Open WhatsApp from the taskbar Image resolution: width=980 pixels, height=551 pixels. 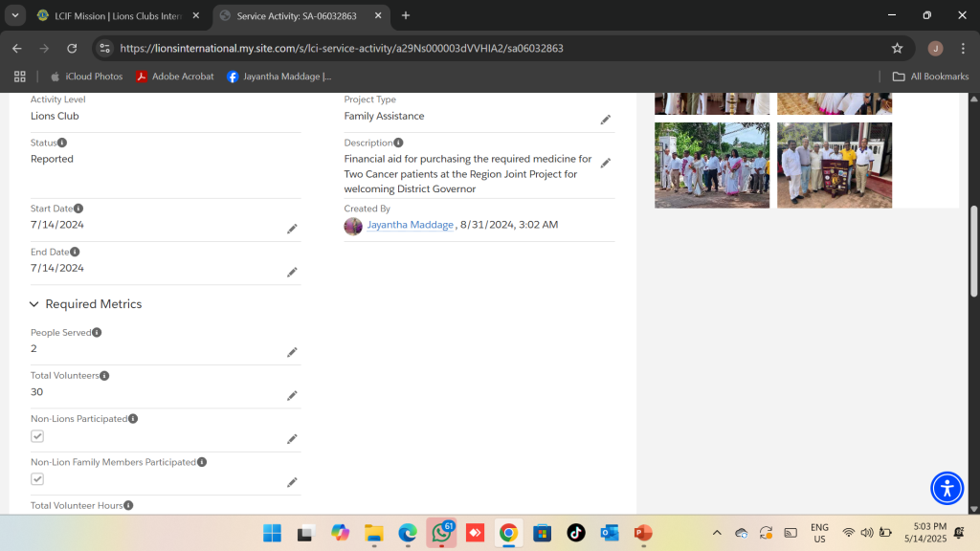click(x=441, y=533)
